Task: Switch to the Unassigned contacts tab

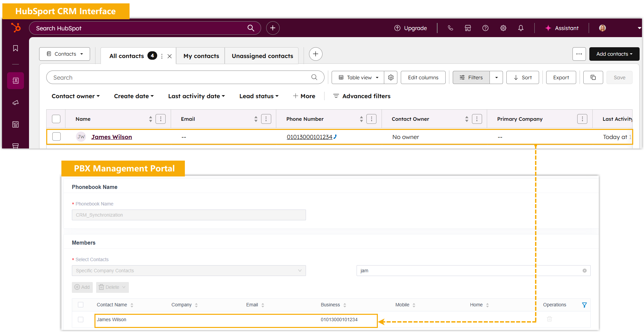Action: pyautogui.click(x=262, y=56)
